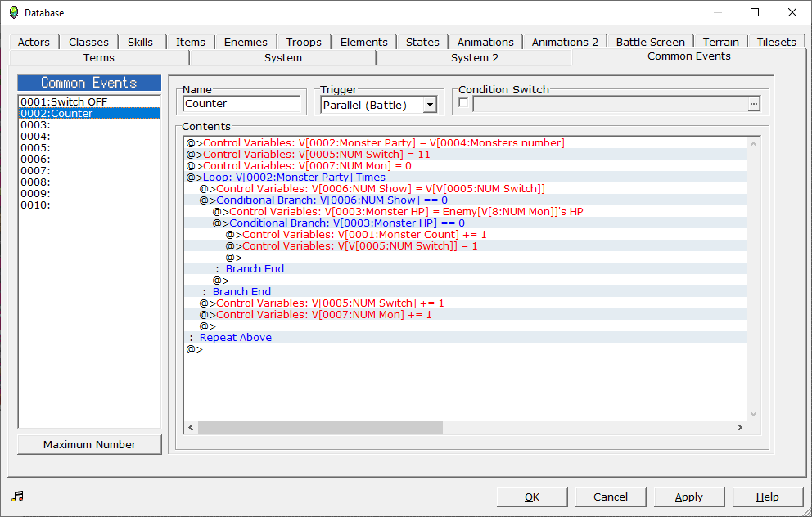Open Help for the database
Image resolution: width=812 pixels, height=517 pixels.
click(768, 497)
